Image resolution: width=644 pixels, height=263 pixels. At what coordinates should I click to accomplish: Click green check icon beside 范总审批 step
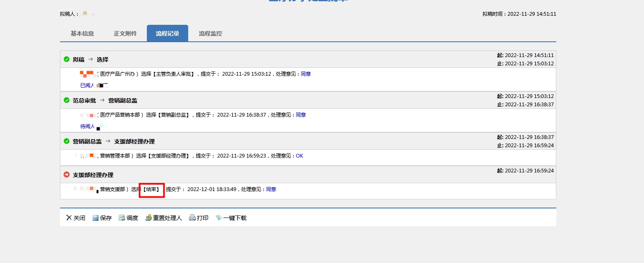[x=67, y=100]
